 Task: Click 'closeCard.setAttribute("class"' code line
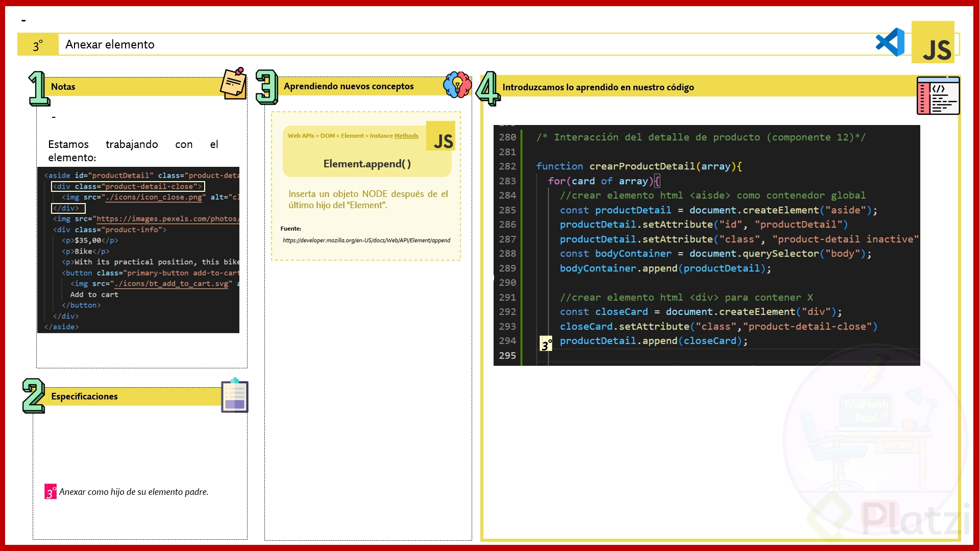click(x=719, y=327)
